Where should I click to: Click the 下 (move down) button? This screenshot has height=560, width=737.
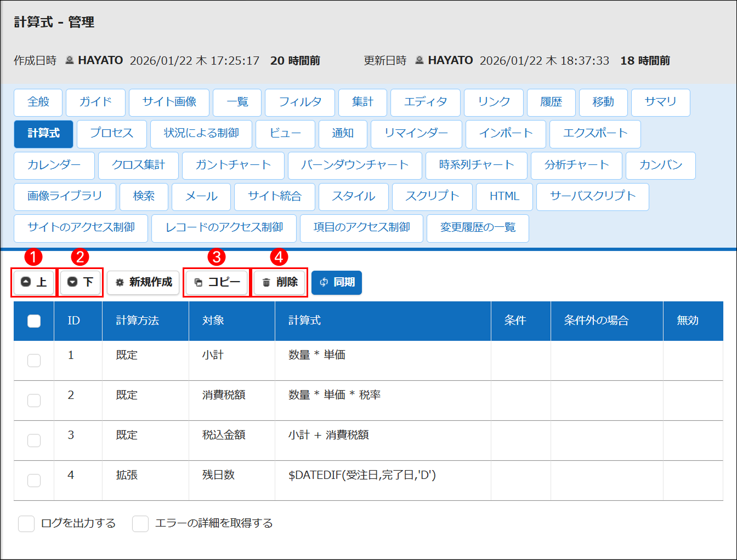pos(80,282)
